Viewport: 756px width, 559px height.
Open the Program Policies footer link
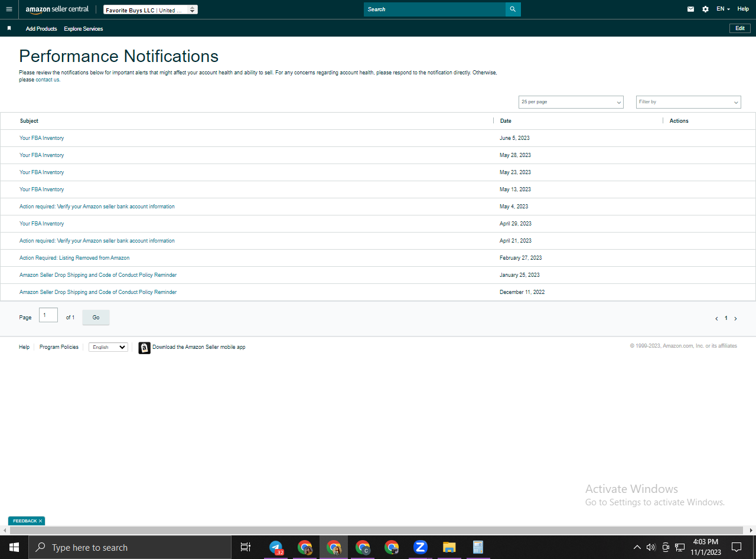(x=59, y=347)
